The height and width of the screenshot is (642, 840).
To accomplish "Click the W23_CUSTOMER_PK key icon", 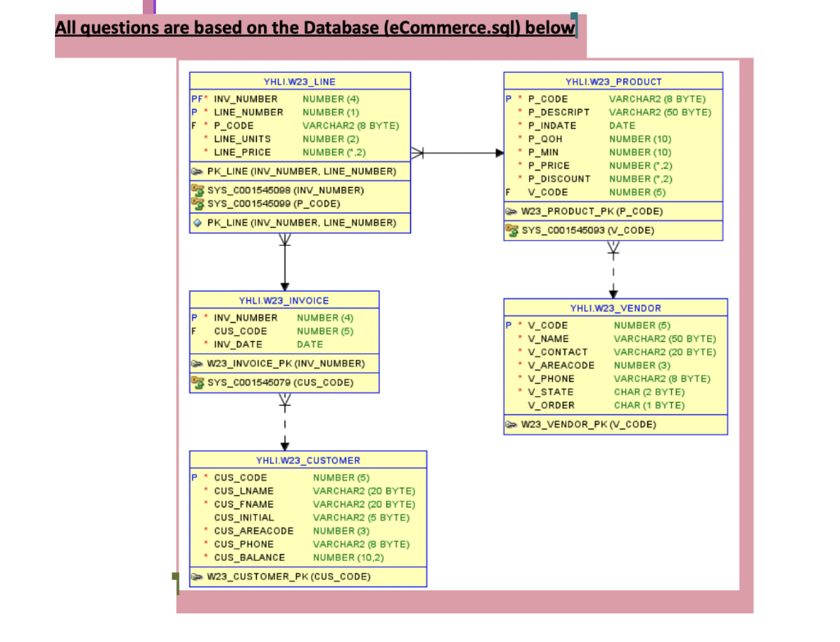I will point(197,576).
